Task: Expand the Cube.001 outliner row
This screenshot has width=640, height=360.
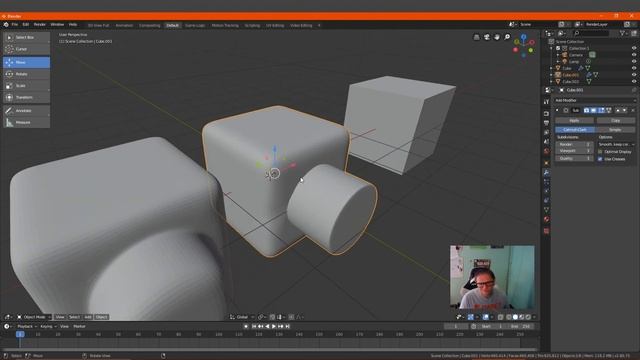Action: pos(551,75)
